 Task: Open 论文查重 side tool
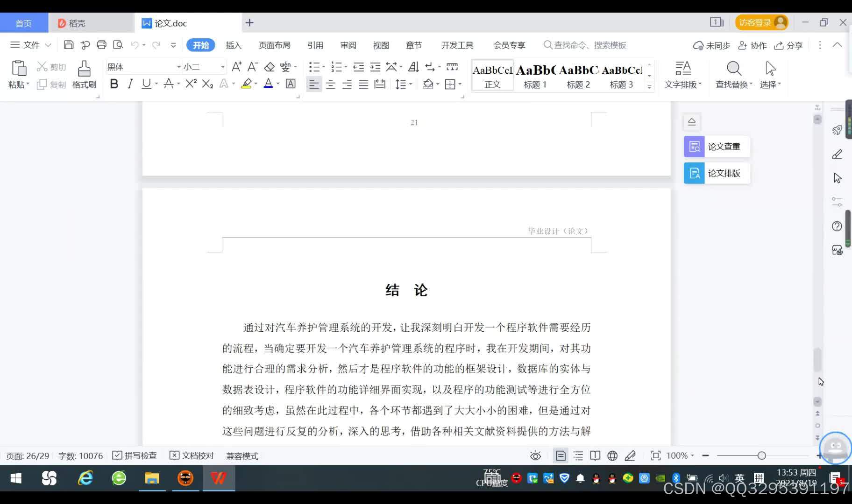717,147
